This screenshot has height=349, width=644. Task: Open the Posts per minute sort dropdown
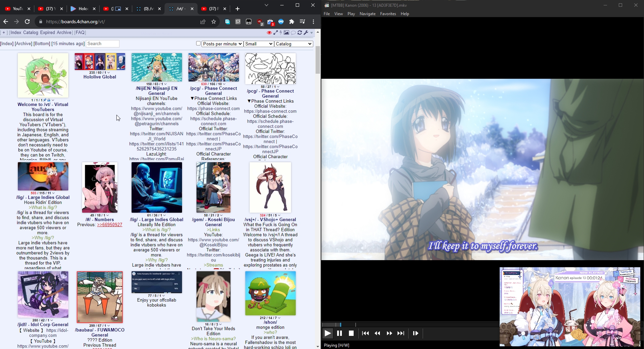pyautogui.click(x=222, y=44)
